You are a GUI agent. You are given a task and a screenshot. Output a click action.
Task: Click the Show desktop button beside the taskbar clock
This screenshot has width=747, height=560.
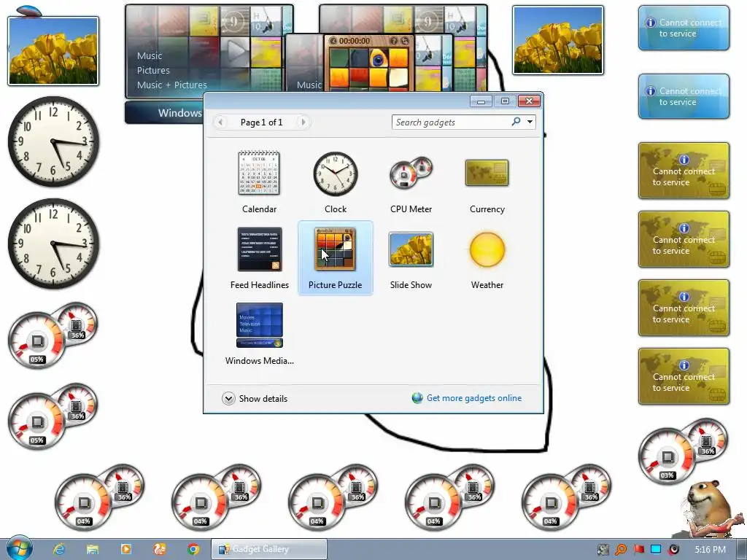point(740,550)
